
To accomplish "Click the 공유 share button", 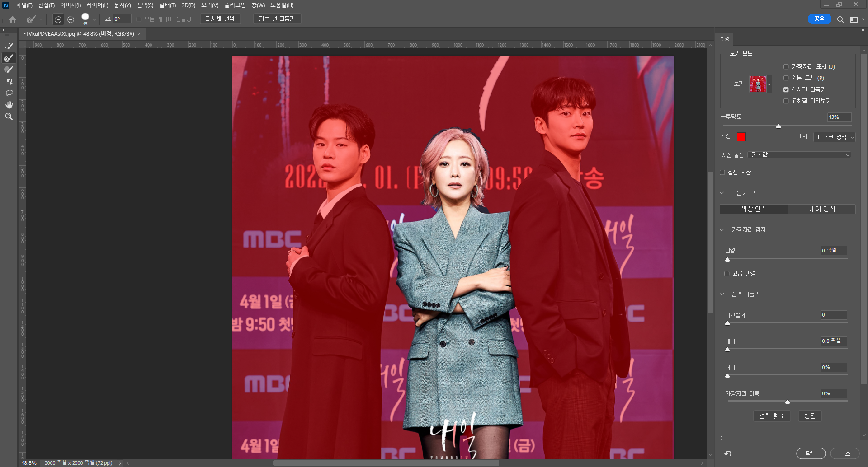I will click(x=819, y=19).
